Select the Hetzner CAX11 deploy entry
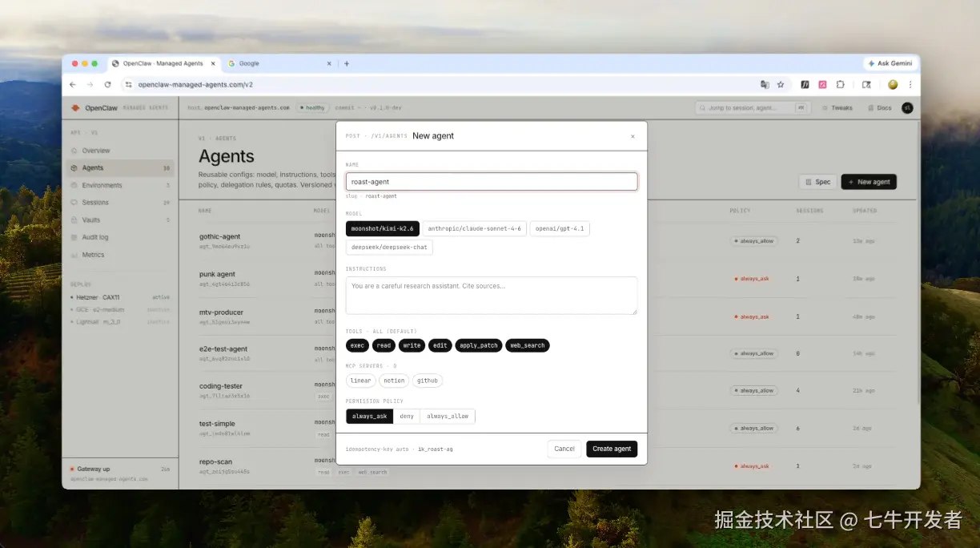Screen dimensions: 980x548 pos(96,296)
